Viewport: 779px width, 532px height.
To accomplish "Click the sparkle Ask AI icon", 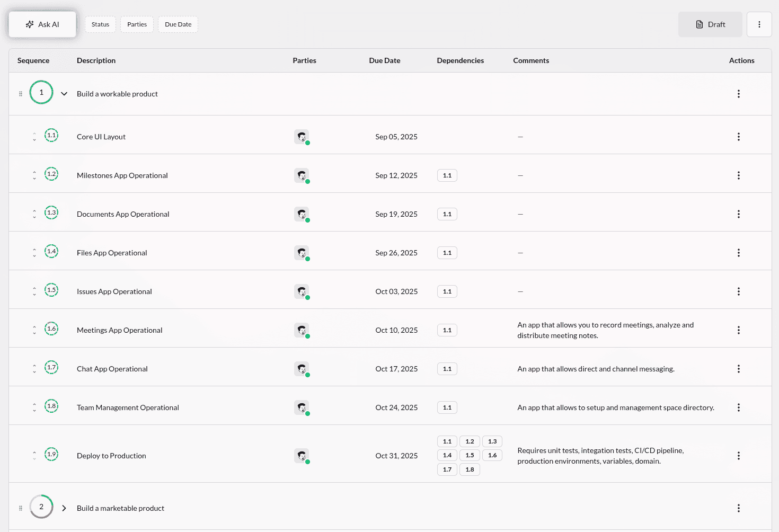I will click(29, 24).
